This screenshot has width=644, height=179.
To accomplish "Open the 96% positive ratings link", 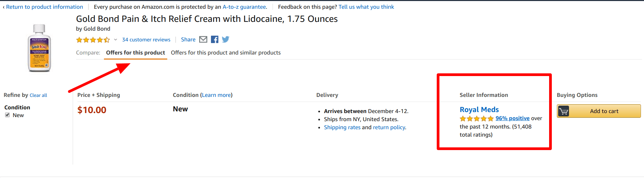I will tap(512, 118).
